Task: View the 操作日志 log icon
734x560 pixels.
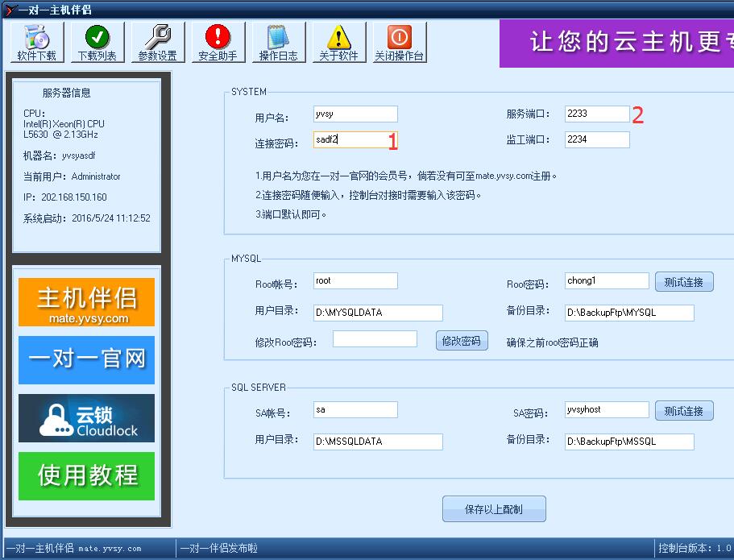Action: (x=278, y=43)
